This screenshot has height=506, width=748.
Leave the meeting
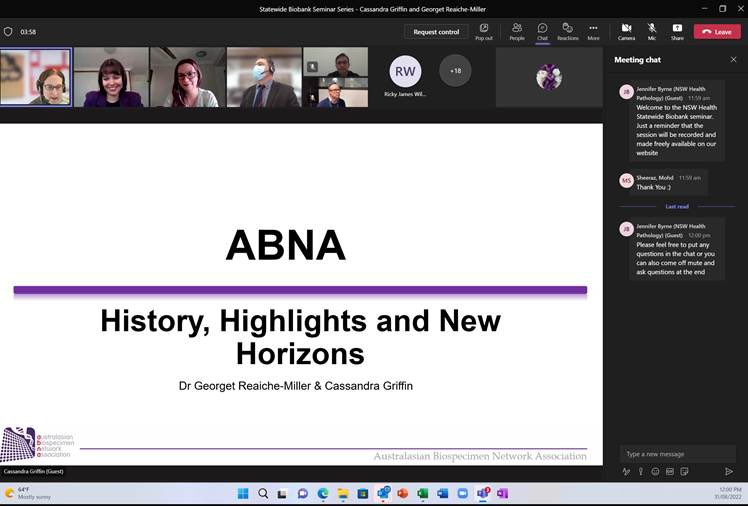pyautogui.click(x=717, y=31)
